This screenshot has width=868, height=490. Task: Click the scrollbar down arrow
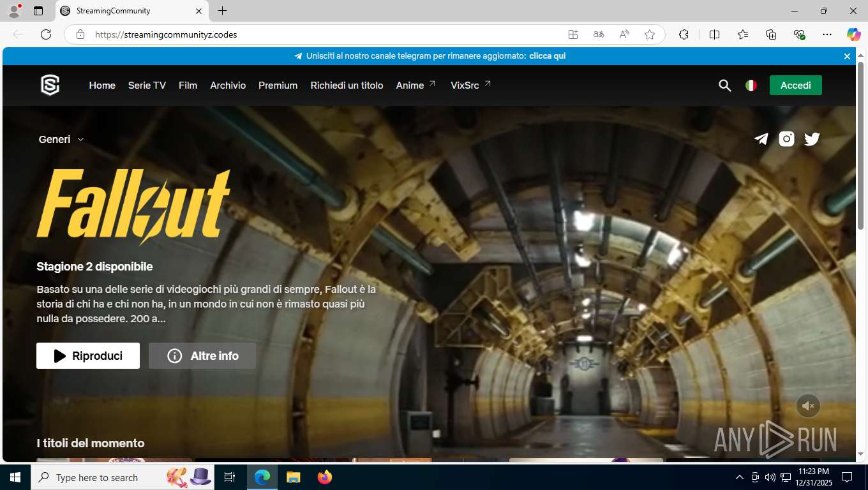pos(860,454)
